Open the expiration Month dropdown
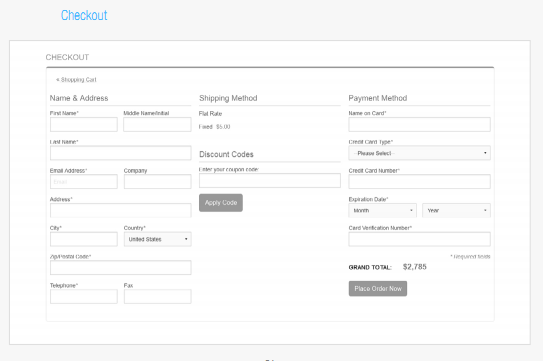Viewport: 543px width, 361px height. pyautogui.click(x=383, y=210)
